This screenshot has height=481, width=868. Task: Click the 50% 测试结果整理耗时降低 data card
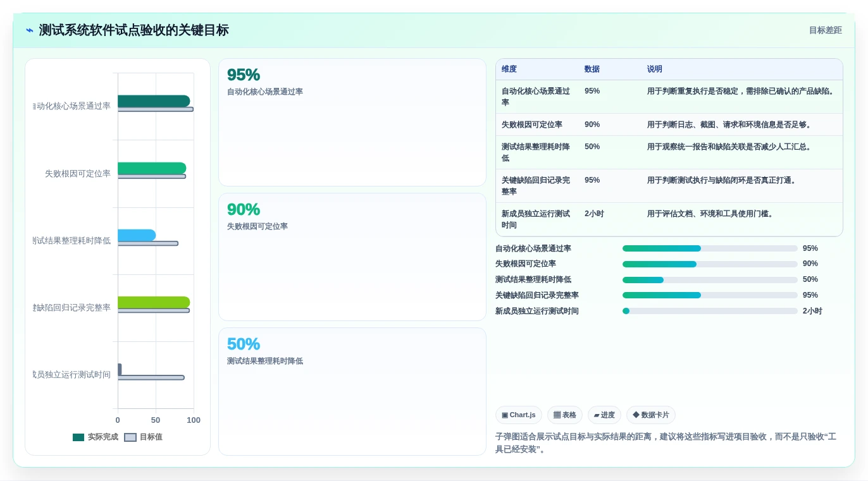pos(352,391)
